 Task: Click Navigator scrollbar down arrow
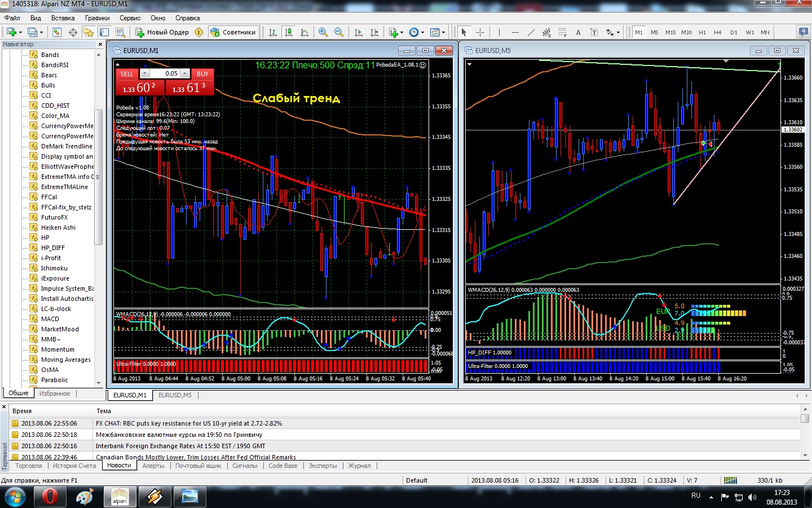click(x=99, y=383)
